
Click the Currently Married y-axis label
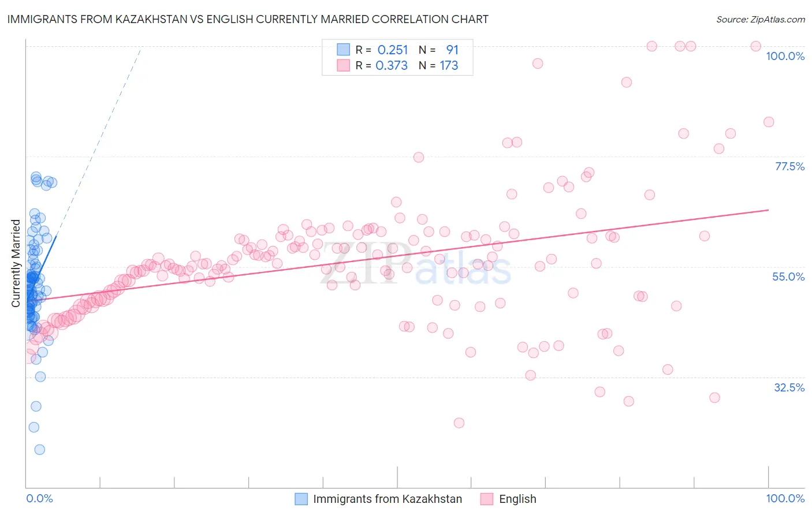coord(16,263)
